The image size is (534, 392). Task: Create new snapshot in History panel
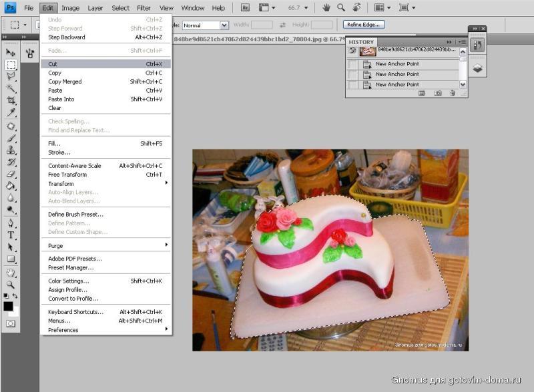438,93
